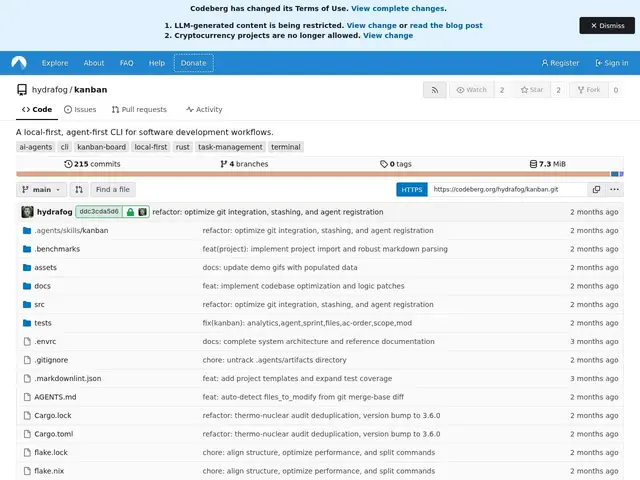Click hydrafog's avatar in commit row

[27, 212]
